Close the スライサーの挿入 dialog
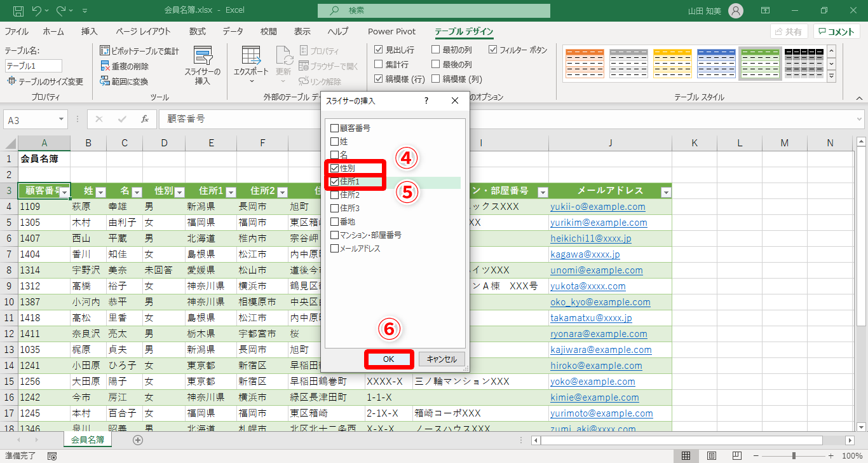The height and width of the screenshot is (463, 868). 455,100
